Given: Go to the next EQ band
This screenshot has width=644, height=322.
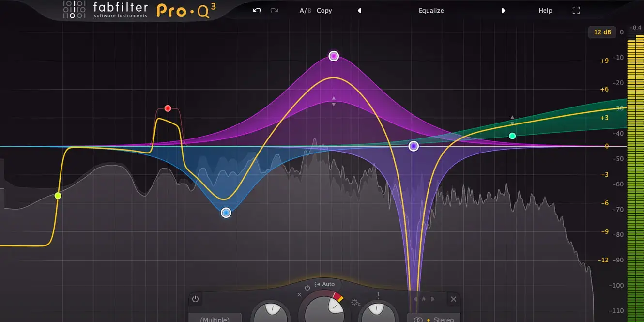Looking at the screenshot, I should [432, 299].
